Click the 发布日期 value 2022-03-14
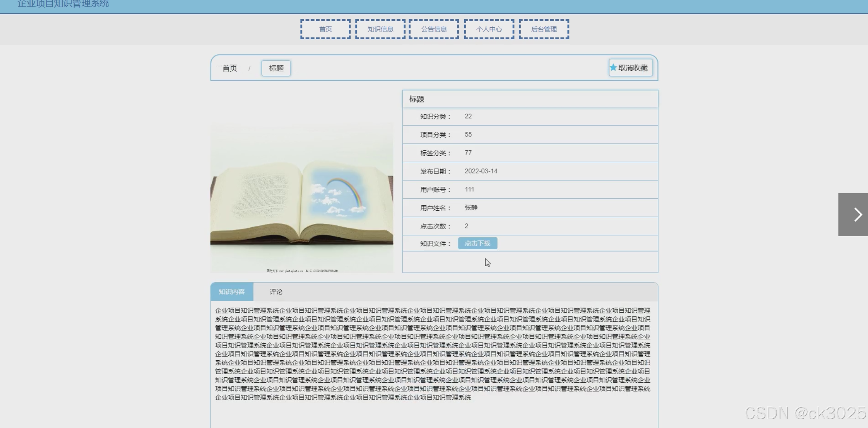Screen dimensions: 868x428 [x=481, y=171]
